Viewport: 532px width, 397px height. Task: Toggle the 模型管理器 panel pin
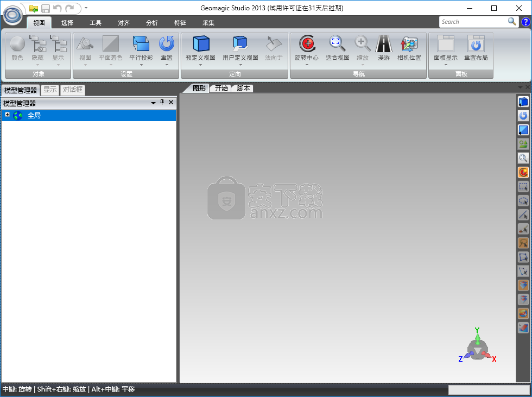click(x=162, y=102)
